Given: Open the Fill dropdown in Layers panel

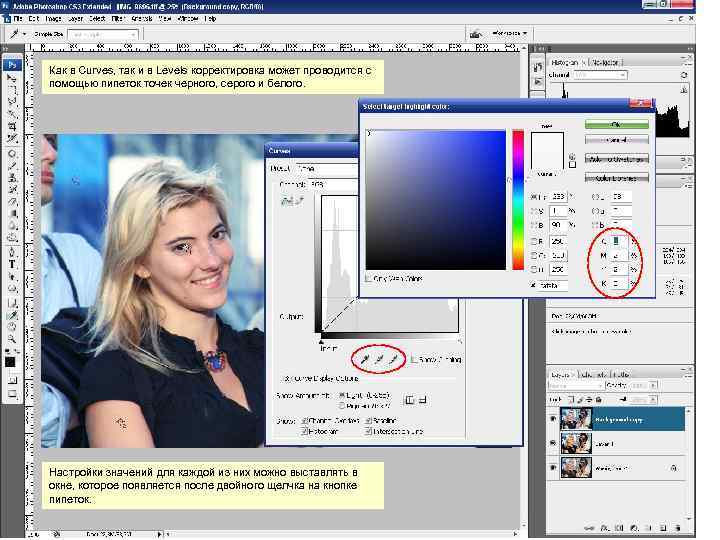Looking at the screenshot, I should (654, 400).
